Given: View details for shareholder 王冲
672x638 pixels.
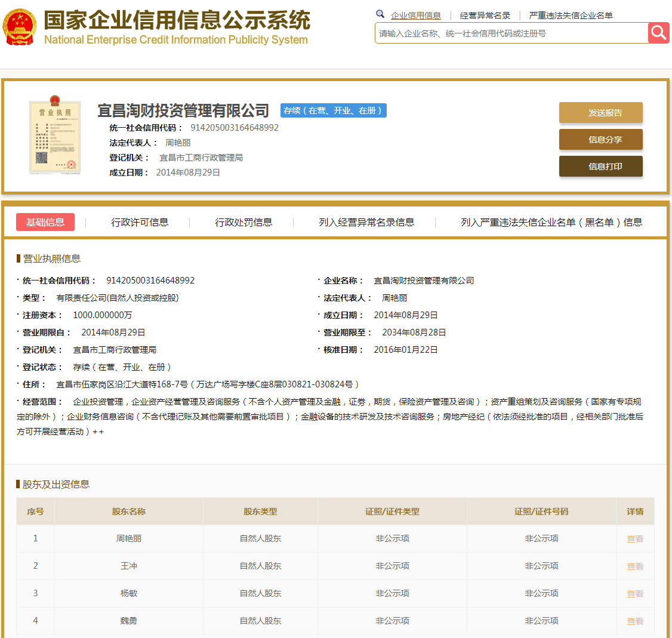Looking at the screenshot, I should point(635,566).
